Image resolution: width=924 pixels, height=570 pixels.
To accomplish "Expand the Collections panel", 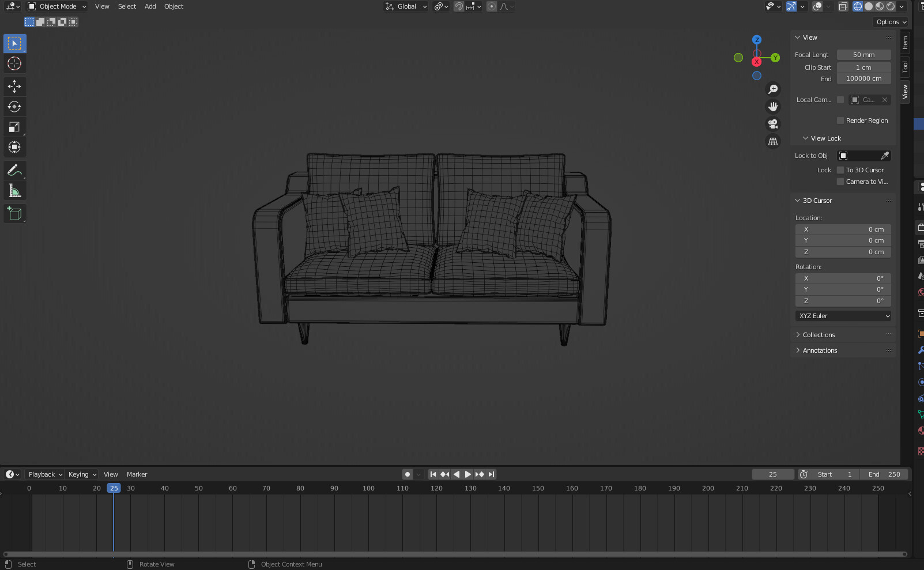I will tap(819, 334).
